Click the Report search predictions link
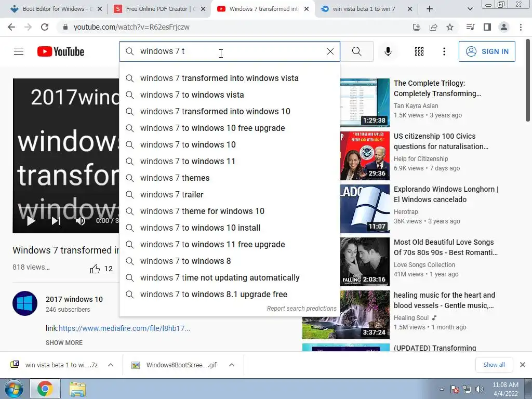The width and height of the screenshot is (532, 399). (x=301, y=309)
